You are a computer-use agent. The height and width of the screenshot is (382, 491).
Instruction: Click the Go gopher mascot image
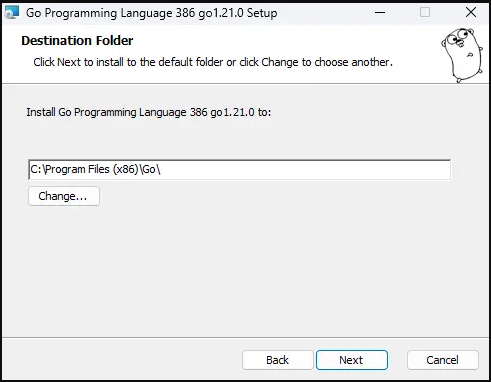pos(462,55)
